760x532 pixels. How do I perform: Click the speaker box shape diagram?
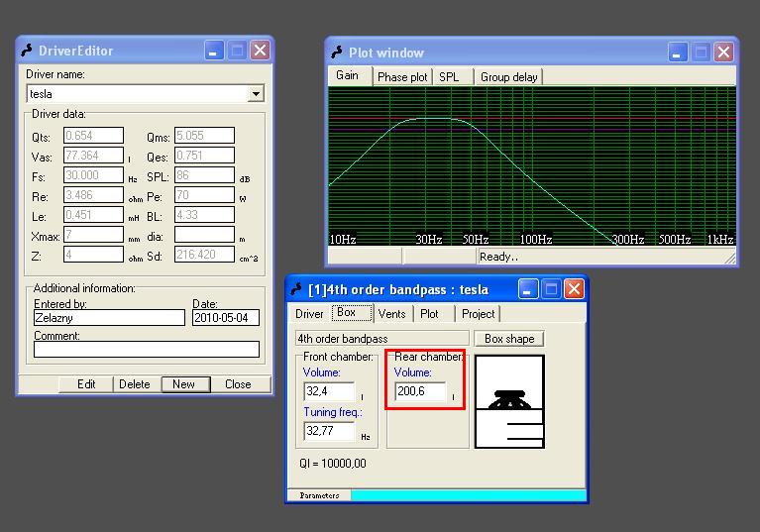tap(509, 401)
